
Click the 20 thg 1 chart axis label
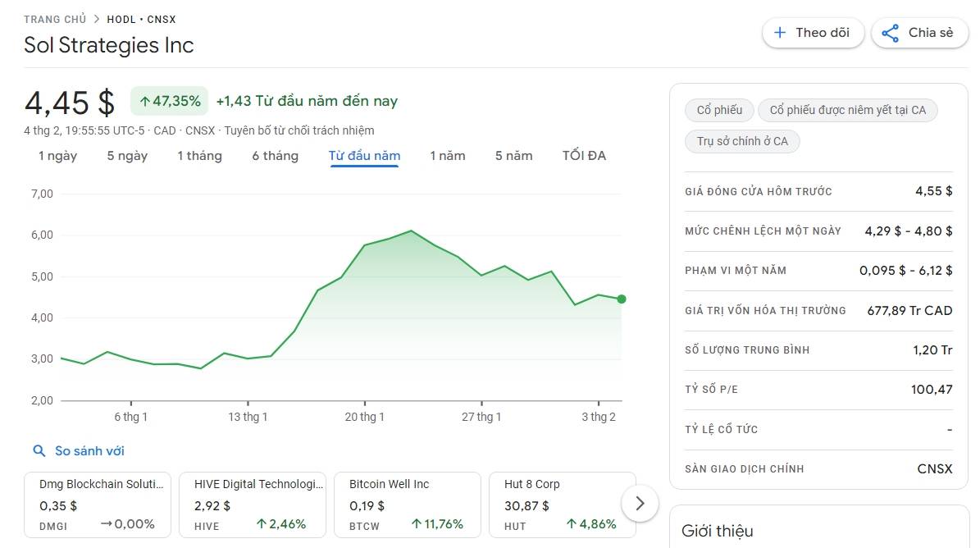pos(364,417)
